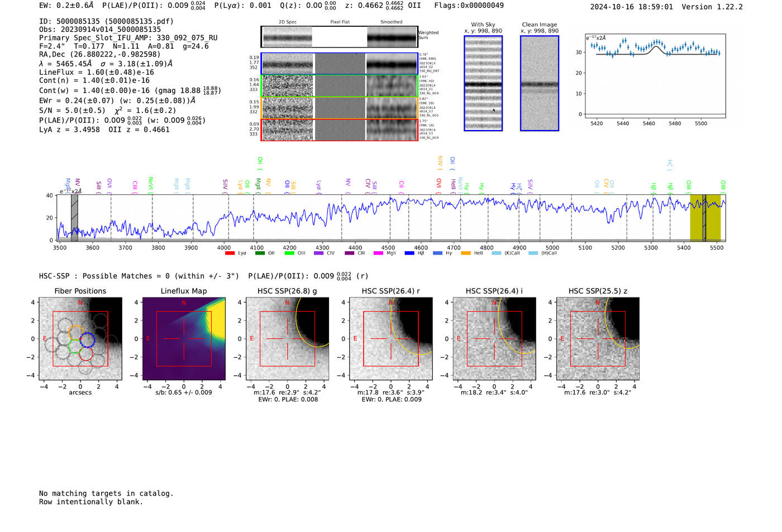Click the yellow highlighted band in the spectrum
782x532 pixels.
point(705,218)
